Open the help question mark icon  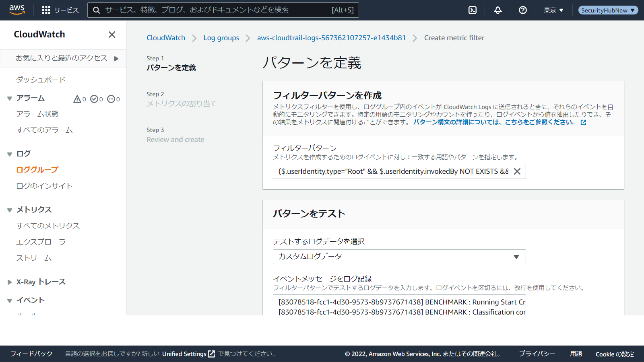click(x=523, y=10)
